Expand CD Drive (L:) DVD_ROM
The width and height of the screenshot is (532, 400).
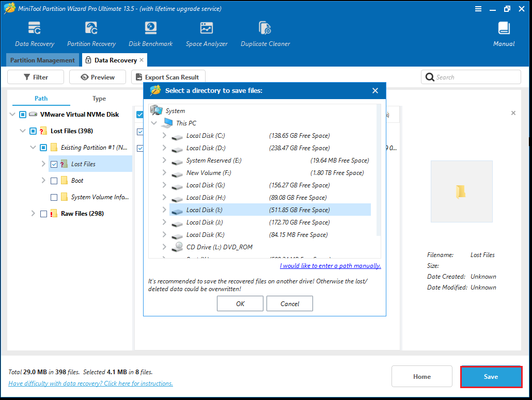pyautogui.click(x=164, y=247)
